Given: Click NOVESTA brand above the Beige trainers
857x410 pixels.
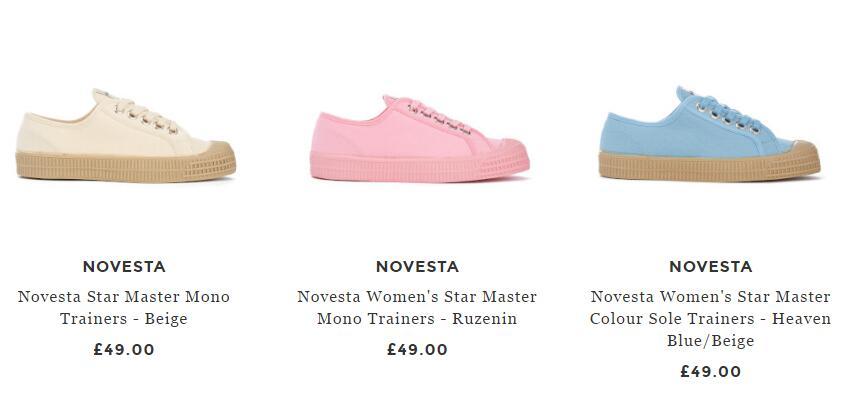Looking at the screenshot, I should (124, 267).
